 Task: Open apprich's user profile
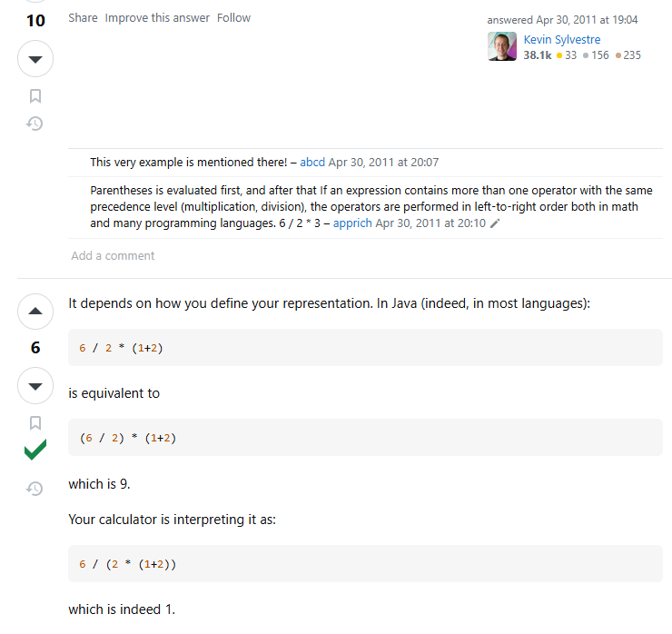[352, 223]
